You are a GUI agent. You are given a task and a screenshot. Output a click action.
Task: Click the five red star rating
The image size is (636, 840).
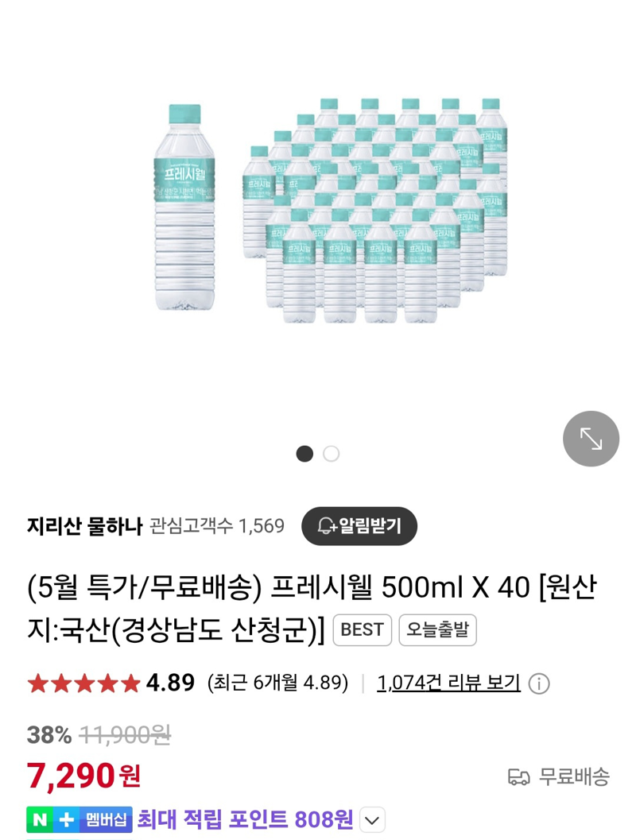click(83, 683)
